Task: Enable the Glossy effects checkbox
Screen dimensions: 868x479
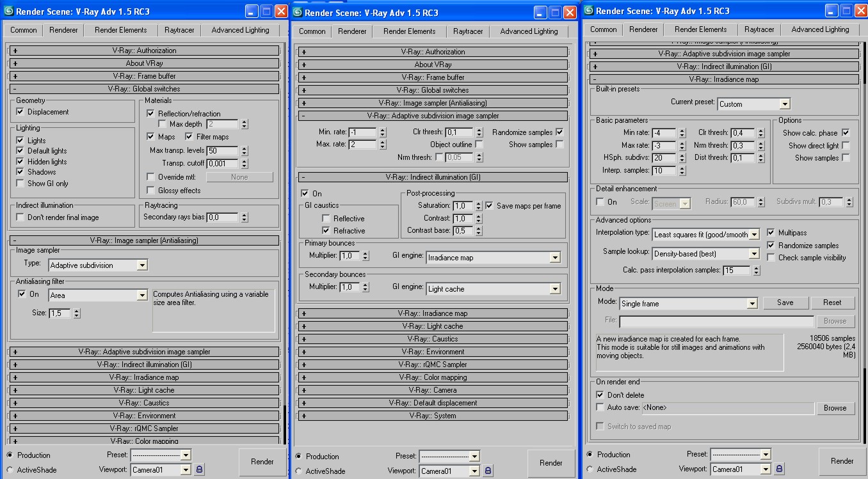Action: point(151,191)
